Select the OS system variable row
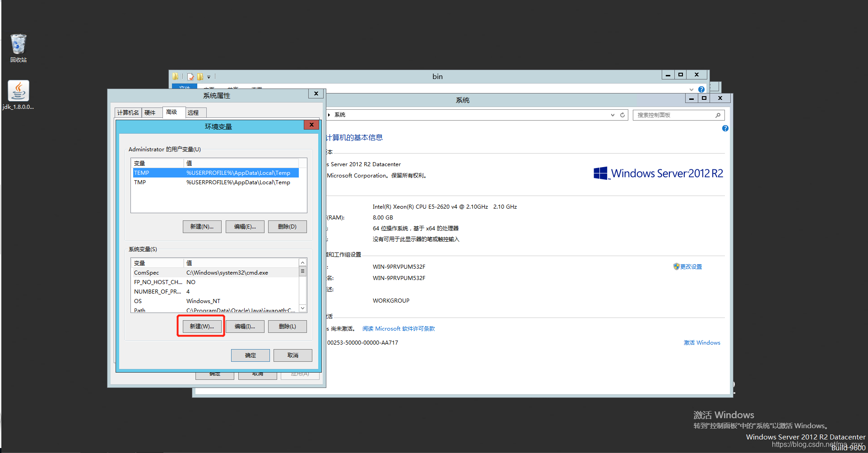The height and width of the screenshot is (453, 868). (x=215, y=301)
